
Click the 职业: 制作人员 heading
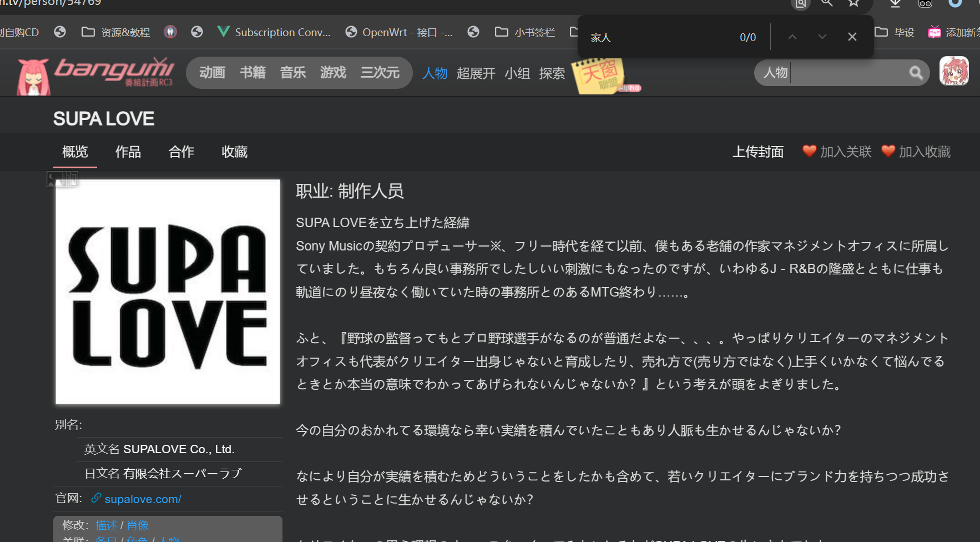pyautogui.click(x=350, y=191)
